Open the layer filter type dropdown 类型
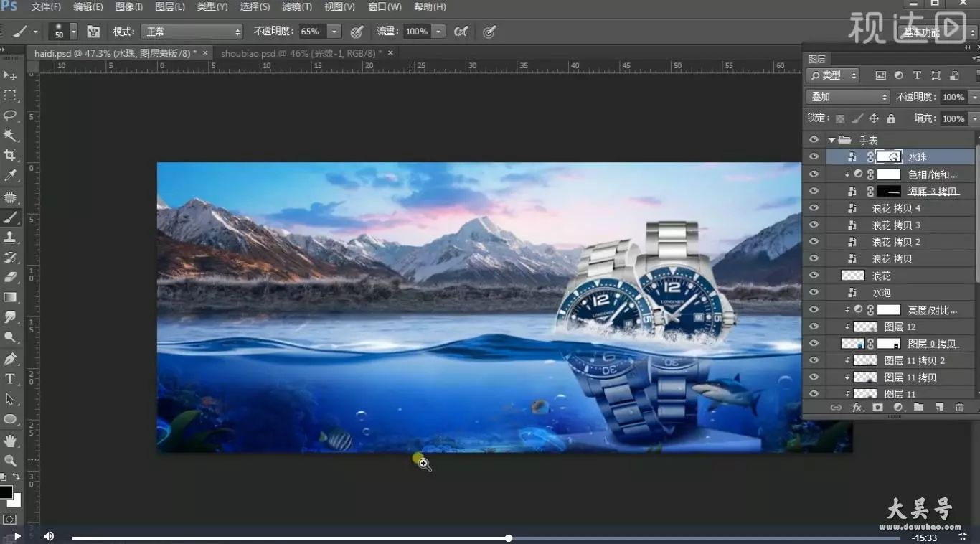Viewport: 980px width, 544px height. click(833, 75)
